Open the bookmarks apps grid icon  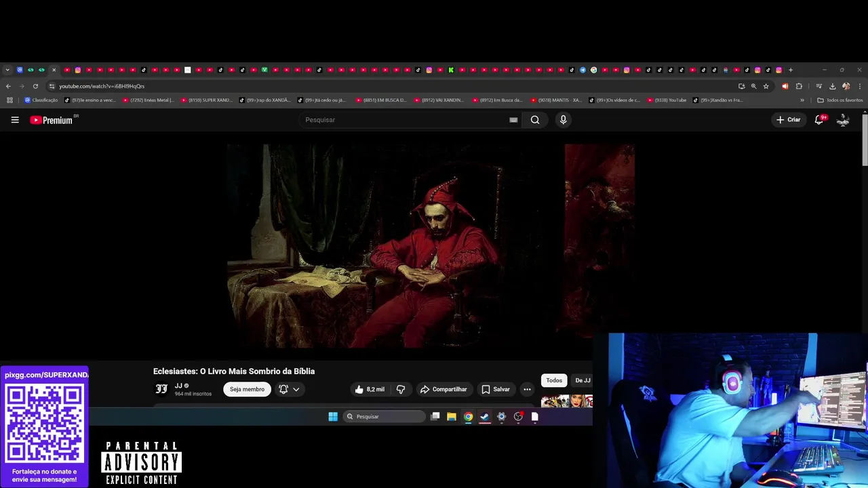point(9,100)
